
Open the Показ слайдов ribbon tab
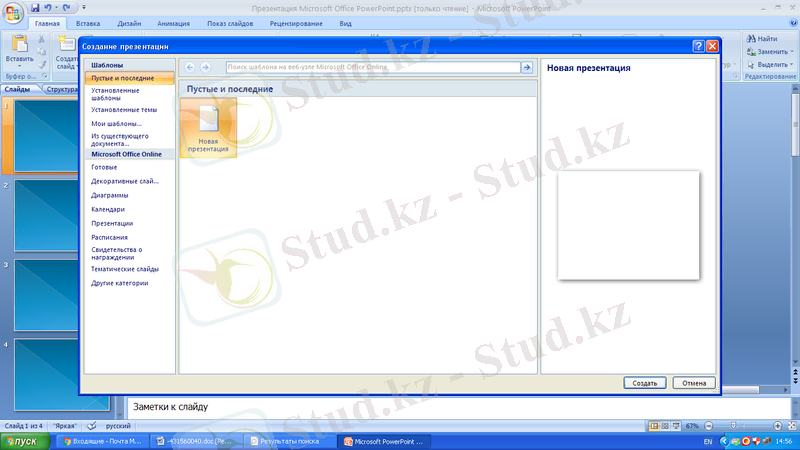point(230,23)
